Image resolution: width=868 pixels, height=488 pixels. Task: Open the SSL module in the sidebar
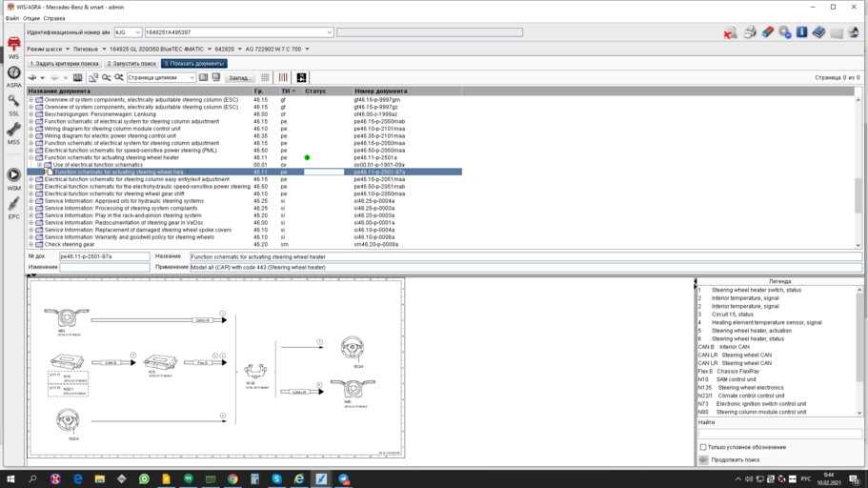[14, 105]
